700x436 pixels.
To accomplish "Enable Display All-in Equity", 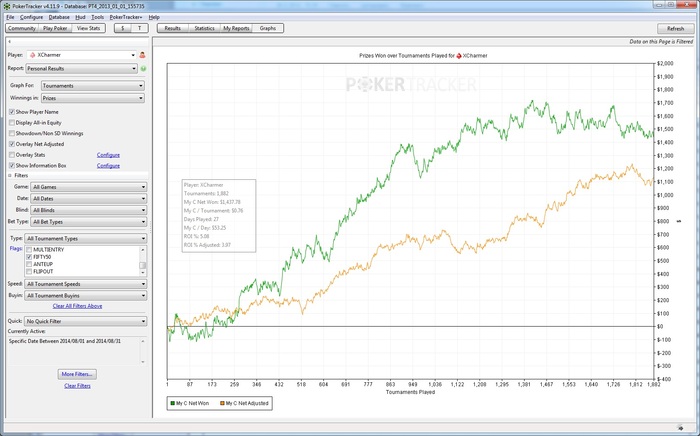I will pyautogui.click(x=12, y=123).
